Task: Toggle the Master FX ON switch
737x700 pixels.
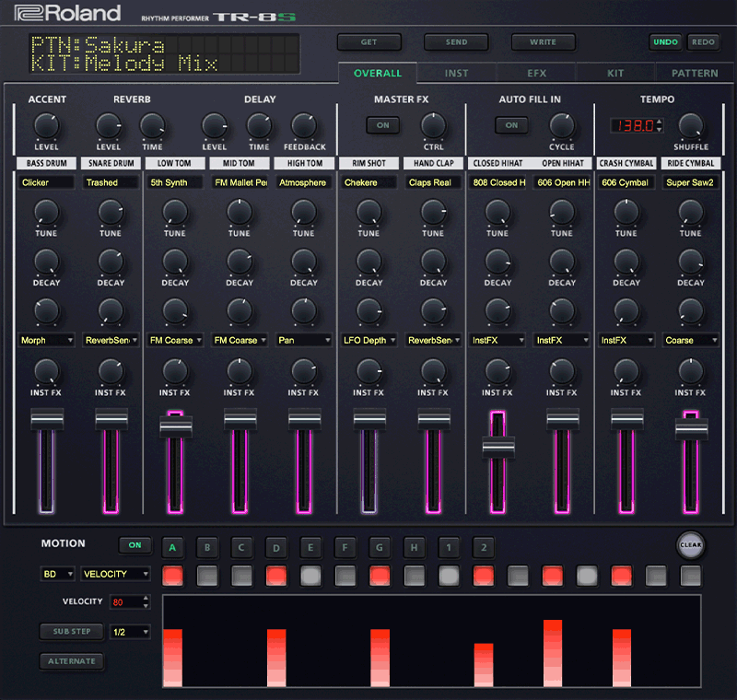Action: point(383,125)
